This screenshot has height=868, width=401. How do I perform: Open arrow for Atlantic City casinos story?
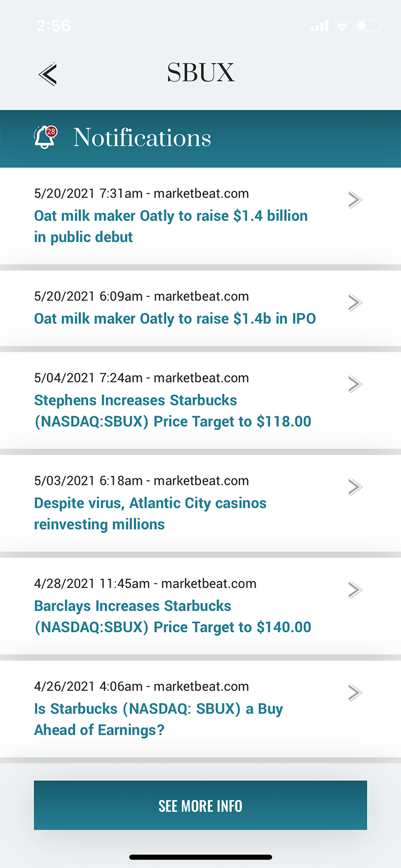click(x=355, y=487)
